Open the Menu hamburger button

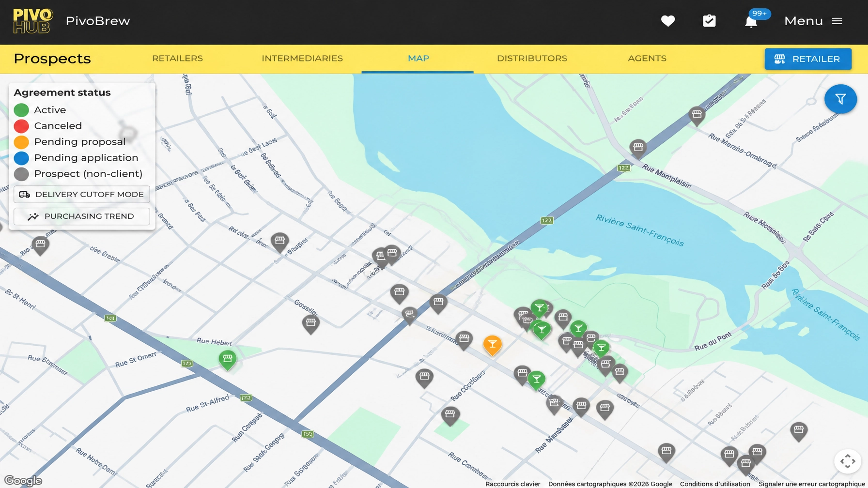pyautogui.click(x=814, y=21)
